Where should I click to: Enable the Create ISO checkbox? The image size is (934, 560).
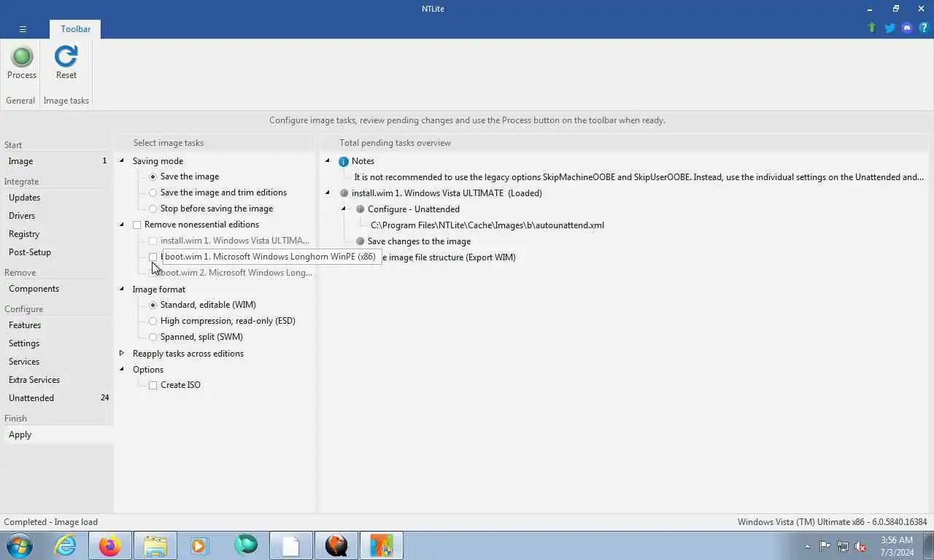pos(153,385)
